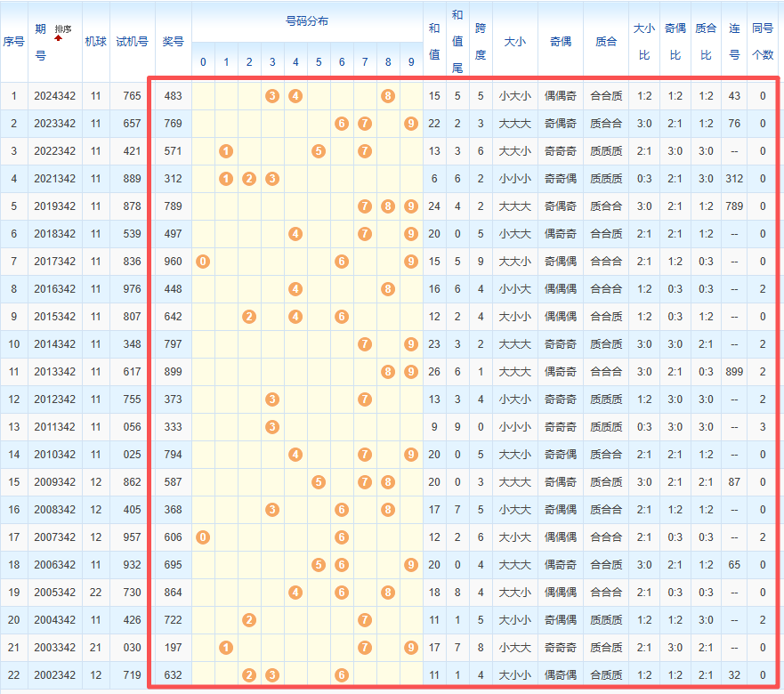
Task: Click the 奇偶 column header
Action: click(x=561, y=42)
